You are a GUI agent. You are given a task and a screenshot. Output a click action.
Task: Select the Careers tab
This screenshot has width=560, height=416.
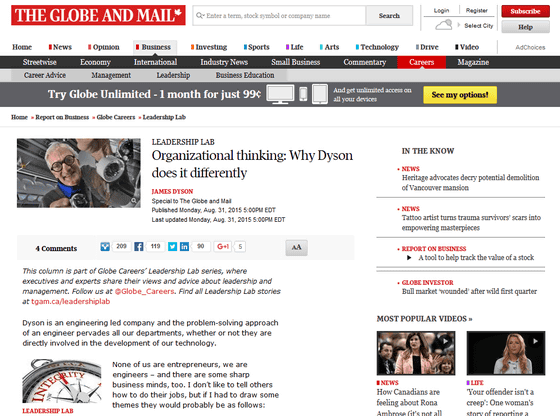point(421,62)
